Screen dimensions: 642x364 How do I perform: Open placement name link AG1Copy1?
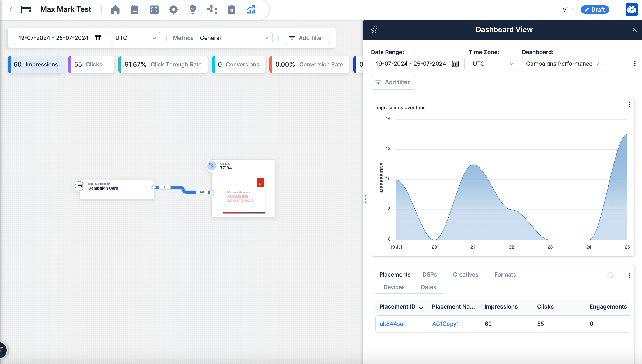[445, 324]
